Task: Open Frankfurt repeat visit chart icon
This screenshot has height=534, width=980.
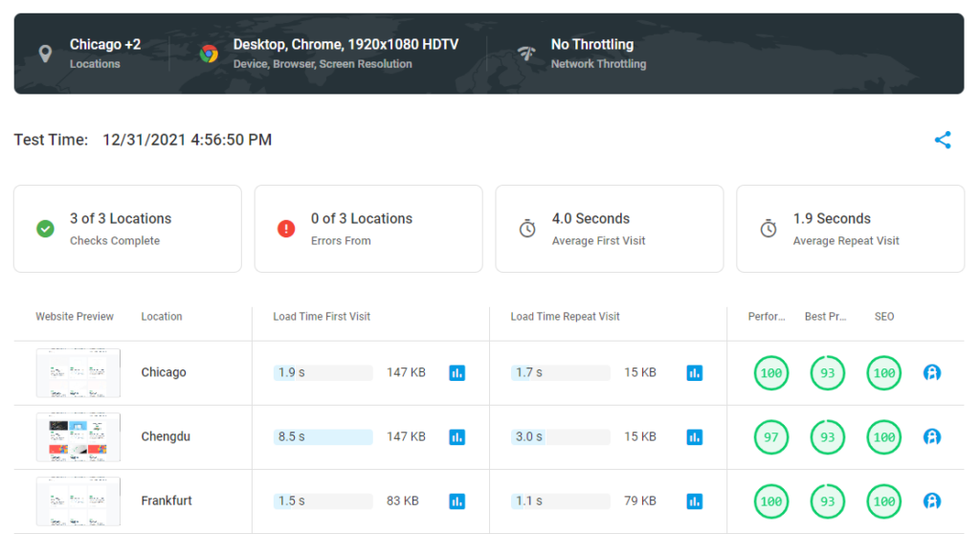Action: click(x=695, y=501)
